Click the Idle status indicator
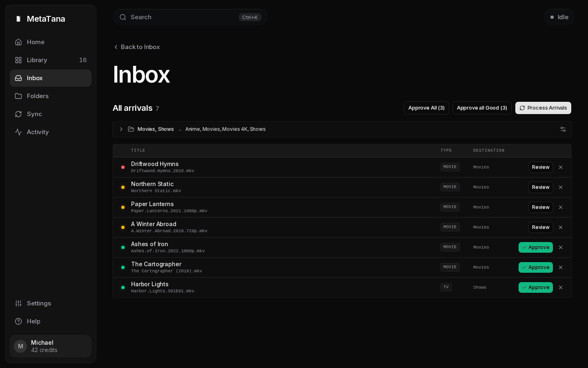The image size is (588, 368). [x=559, y=17]
